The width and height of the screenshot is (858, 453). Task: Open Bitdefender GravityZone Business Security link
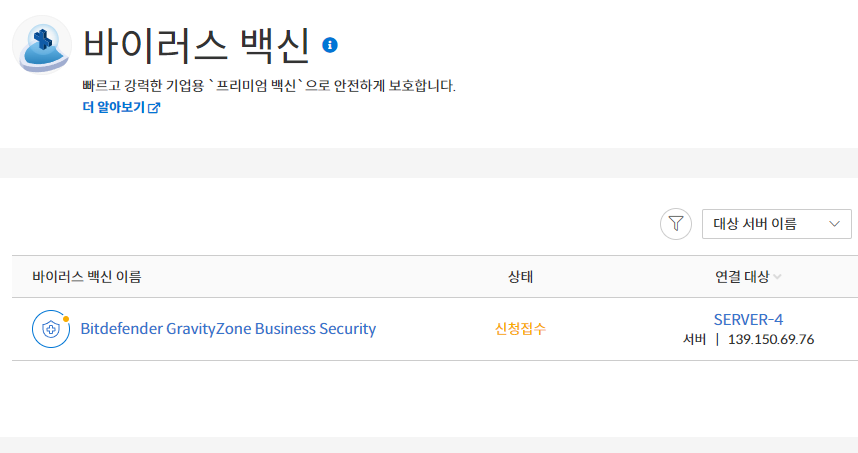tap(228, 329)
